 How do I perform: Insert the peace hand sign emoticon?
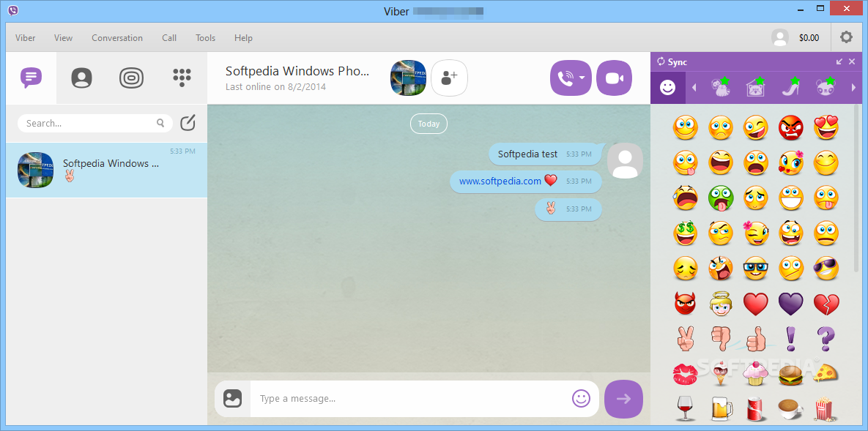click(686, 339)
